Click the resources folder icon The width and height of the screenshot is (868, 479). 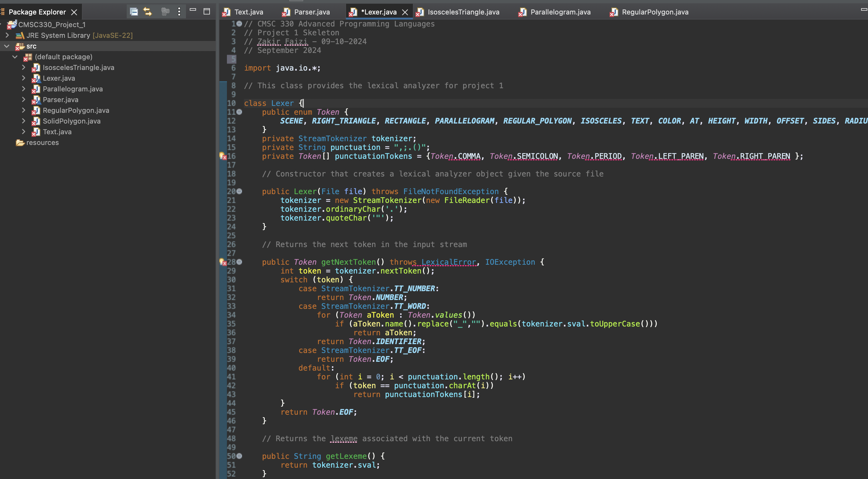[x=20, y=142]
